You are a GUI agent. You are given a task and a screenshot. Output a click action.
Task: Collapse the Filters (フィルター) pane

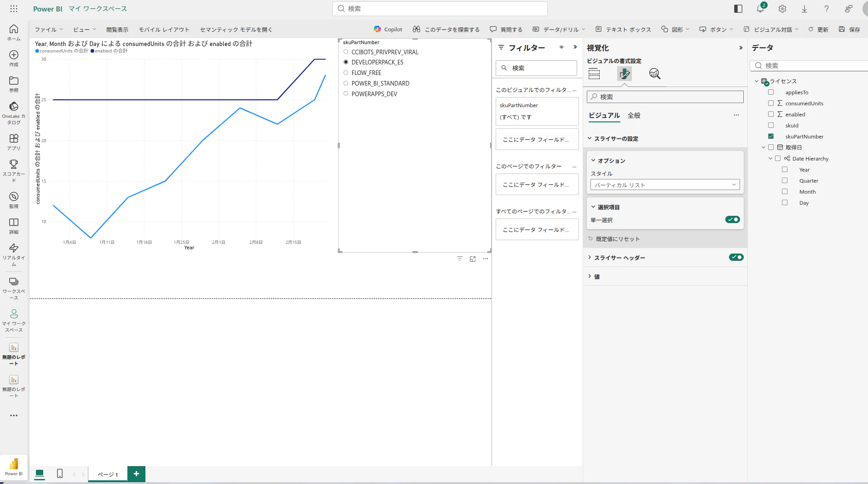pos(575,47)
